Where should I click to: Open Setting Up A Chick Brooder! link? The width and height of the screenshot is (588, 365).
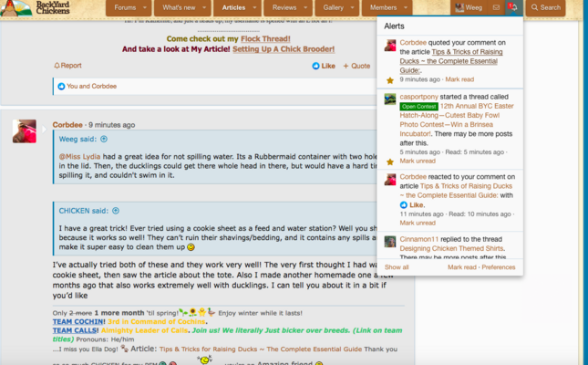[x=284, y=49]
